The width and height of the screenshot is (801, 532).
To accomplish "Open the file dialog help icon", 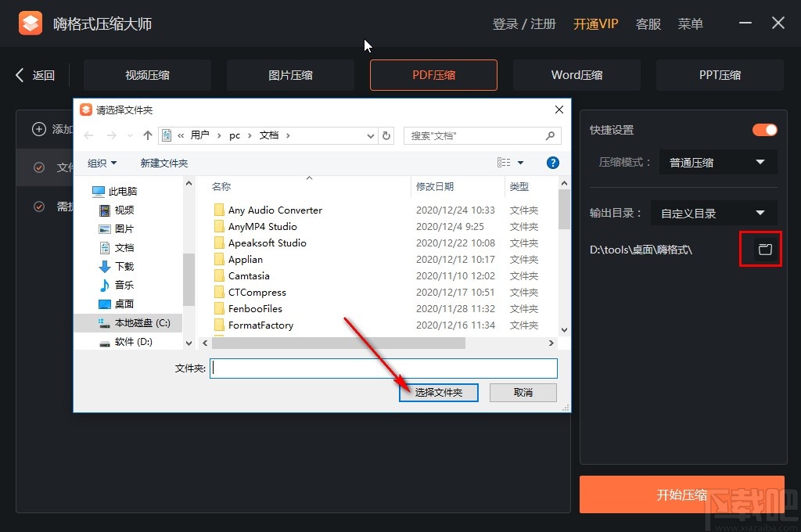I will pos(552,163).
